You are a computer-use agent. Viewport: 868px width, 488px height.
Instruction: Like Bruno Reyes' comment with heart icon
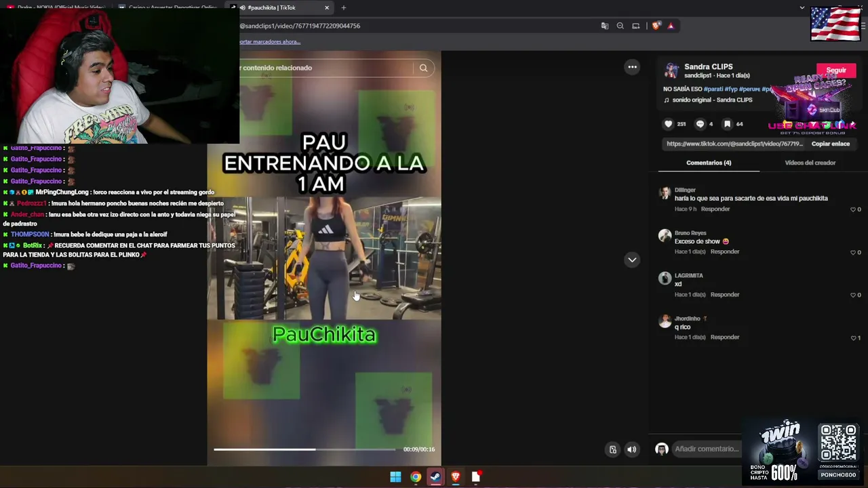tap(853, 252)
